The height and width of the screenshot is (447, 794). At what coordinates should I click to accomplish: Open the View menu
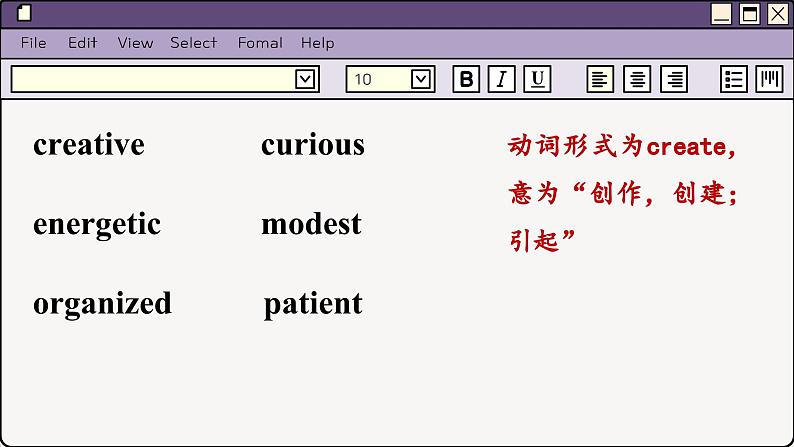tap(135, 43)
